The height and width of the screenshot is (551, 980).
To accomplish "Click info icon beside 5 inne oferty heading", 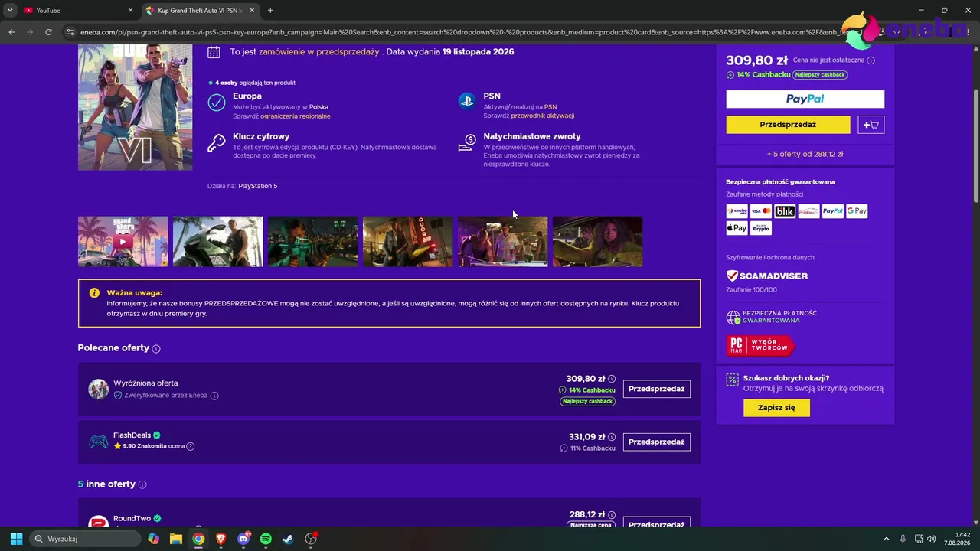I will click(142, 484).
